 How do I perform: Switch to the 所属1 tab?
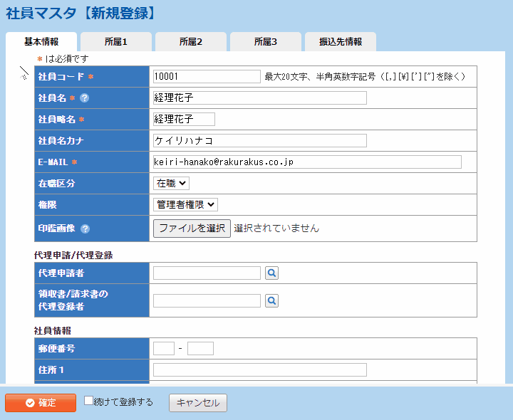115,42
